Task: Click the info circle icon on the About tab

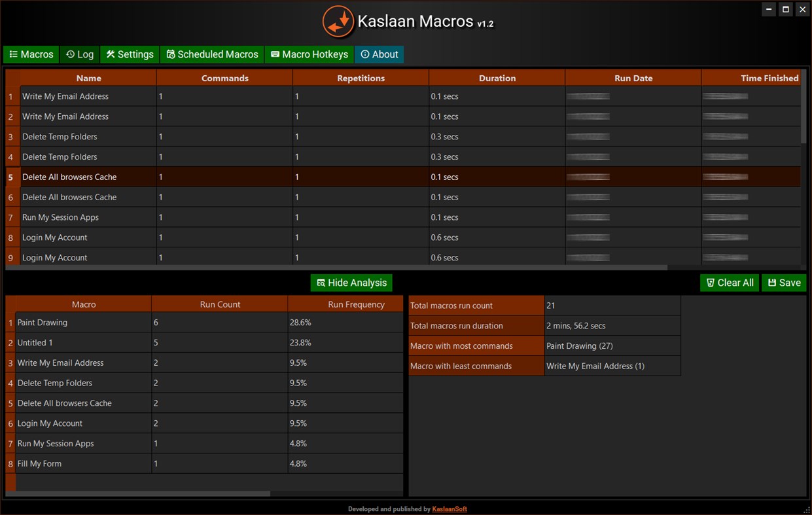Action: pyautogui.click(x=366, y=54)
